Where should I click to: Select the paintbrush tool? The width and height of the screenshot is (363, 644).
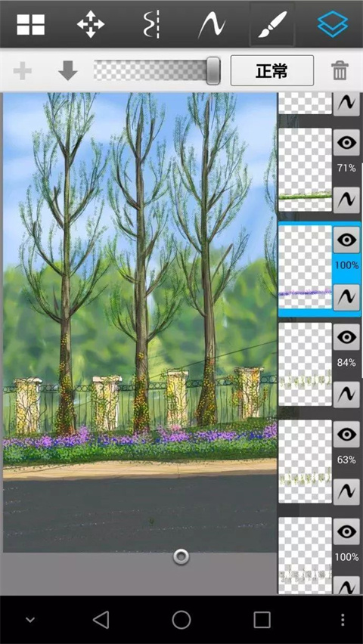(x=272, y=25)
